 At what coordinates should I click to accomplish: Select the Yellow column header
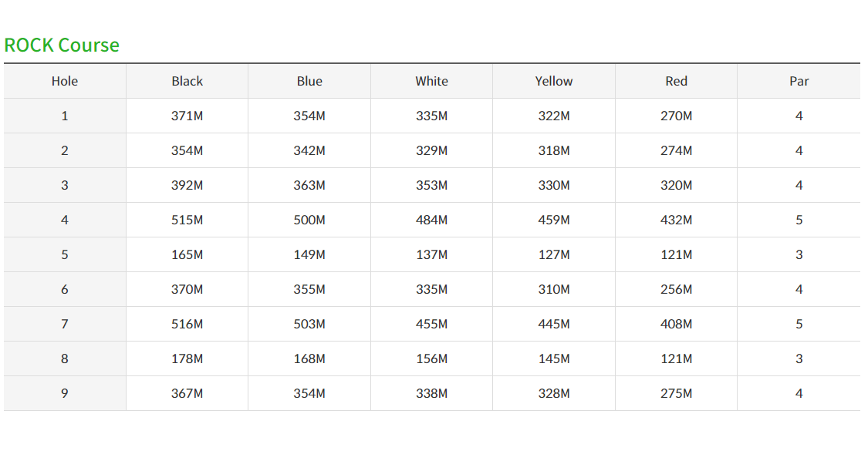click(554, 81)
